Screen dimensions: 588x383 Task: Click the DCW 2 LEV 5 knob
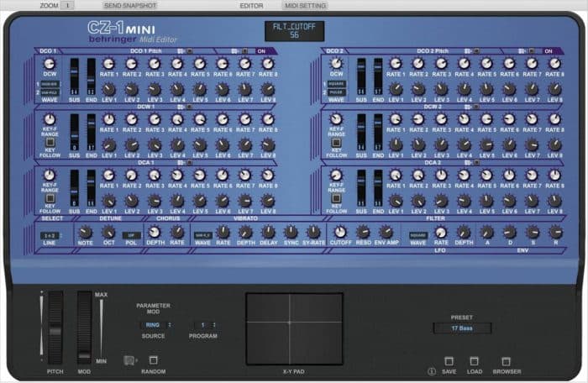pos(486,144)
